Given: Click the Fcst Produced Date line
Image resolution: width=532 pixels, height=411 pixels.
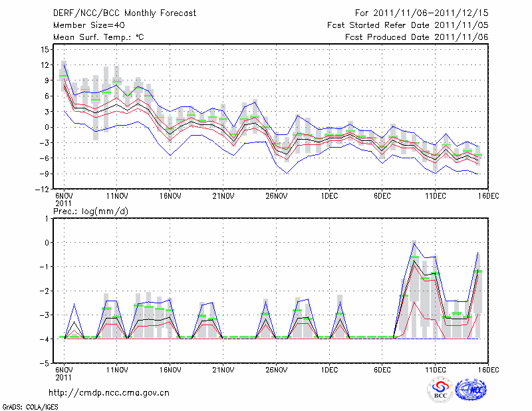Looking at the screenshot, I should [416, 37].
